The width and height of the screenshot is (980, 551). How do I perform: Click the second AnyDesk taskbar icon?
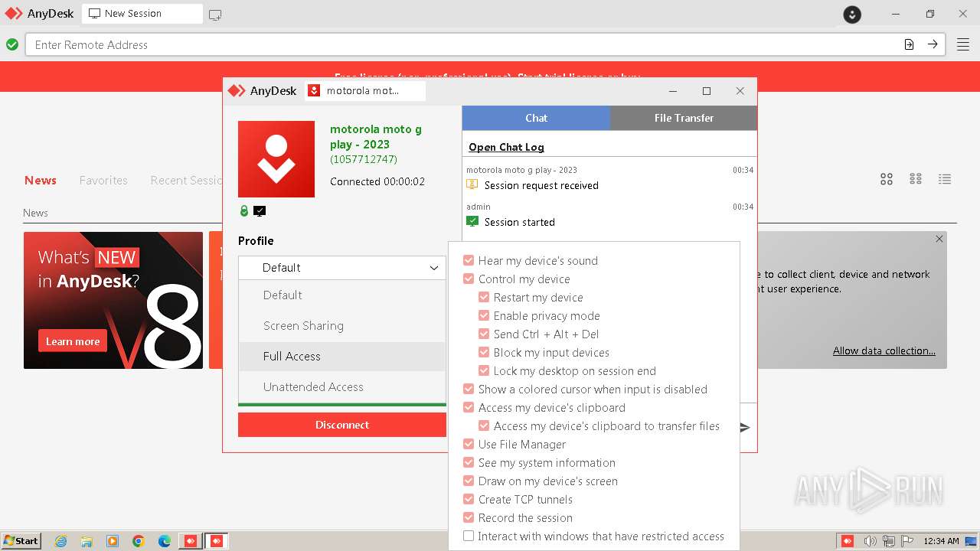(217, 541)
